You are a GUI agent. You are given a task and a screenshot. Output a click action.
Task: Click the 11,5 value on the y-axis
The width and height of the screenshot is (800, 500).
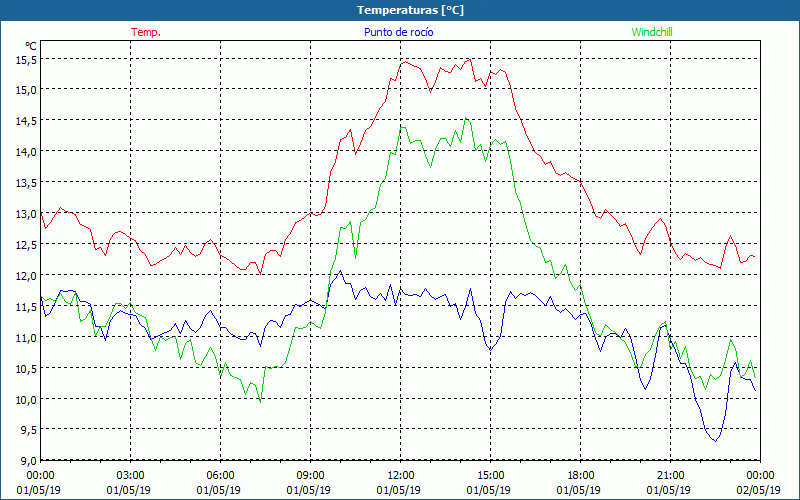[27, 307]
